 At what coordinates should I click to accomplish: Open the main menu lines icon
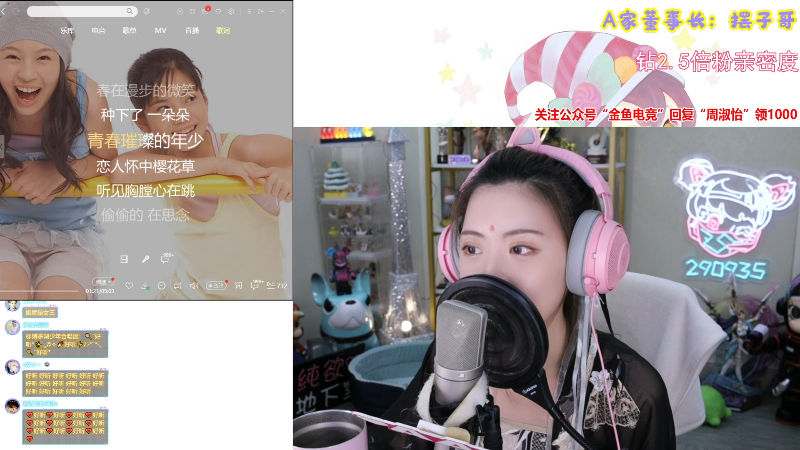249,11
